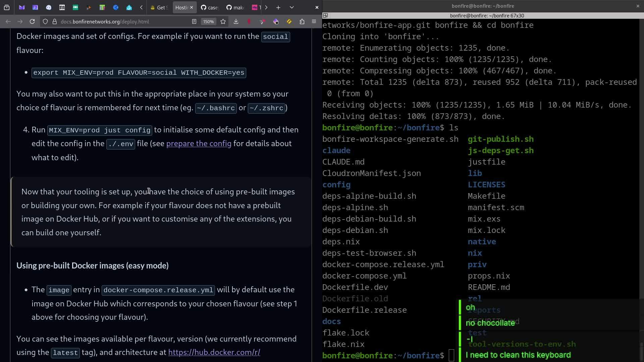
Task: Click 'I need to clean this keyboard' overlay
Action: click(518, 355)
